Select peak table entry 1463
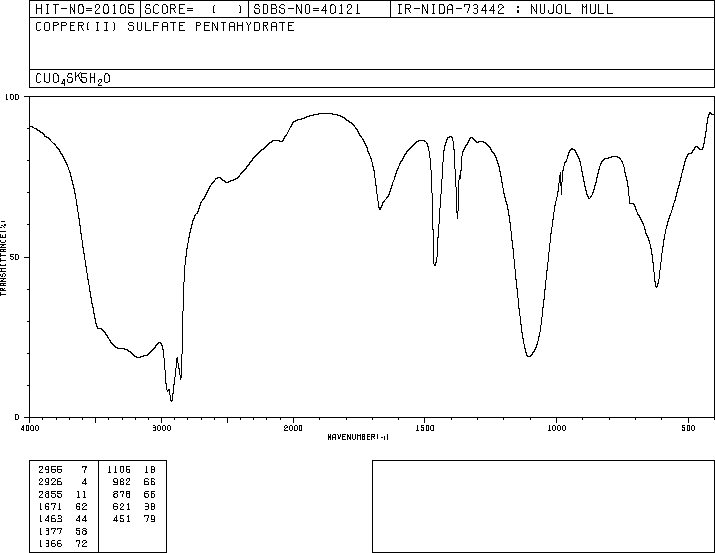Screen dimensions: 715x553 (x=50, y=519)
